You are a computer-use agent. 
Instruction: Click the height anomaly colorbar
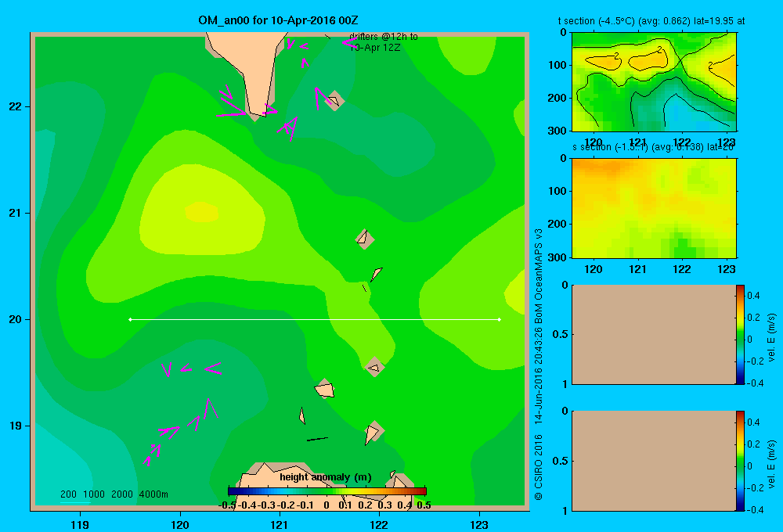[327, 491]
